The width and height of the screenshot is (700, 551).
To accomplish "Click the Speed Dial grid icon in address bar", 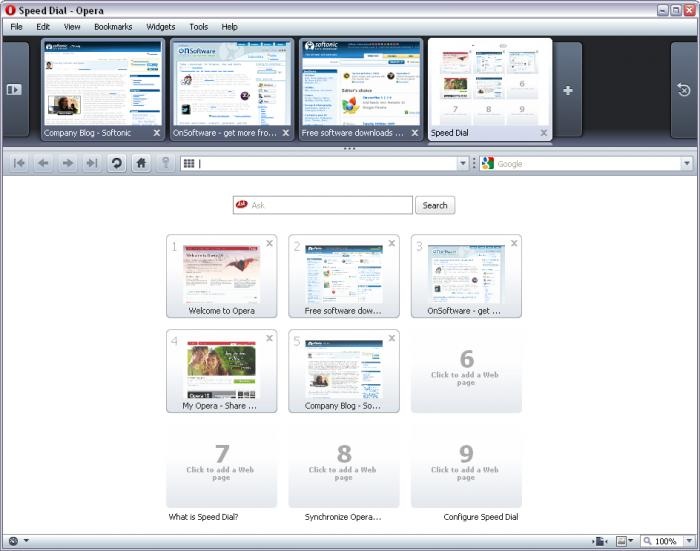I will (x=189, y=163).
